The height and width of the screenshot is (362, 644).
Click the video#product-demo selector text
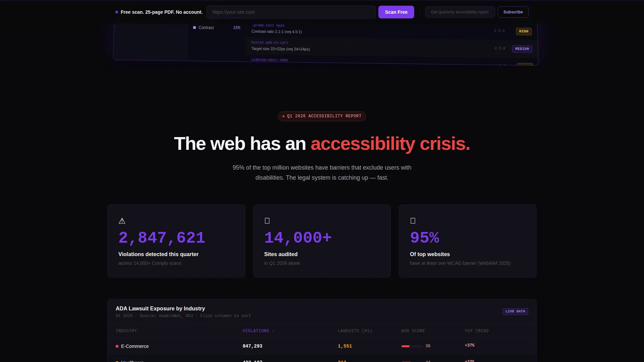coord(270,60)
